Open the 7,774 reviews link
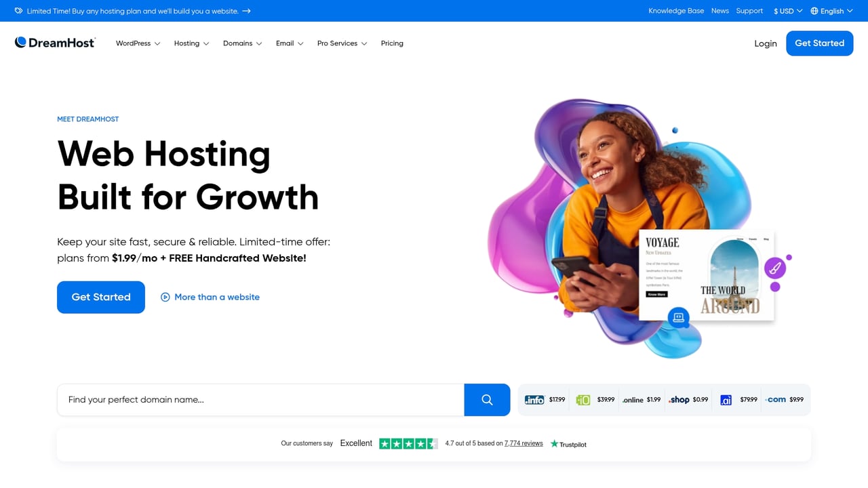 click(x=523, y=443)
